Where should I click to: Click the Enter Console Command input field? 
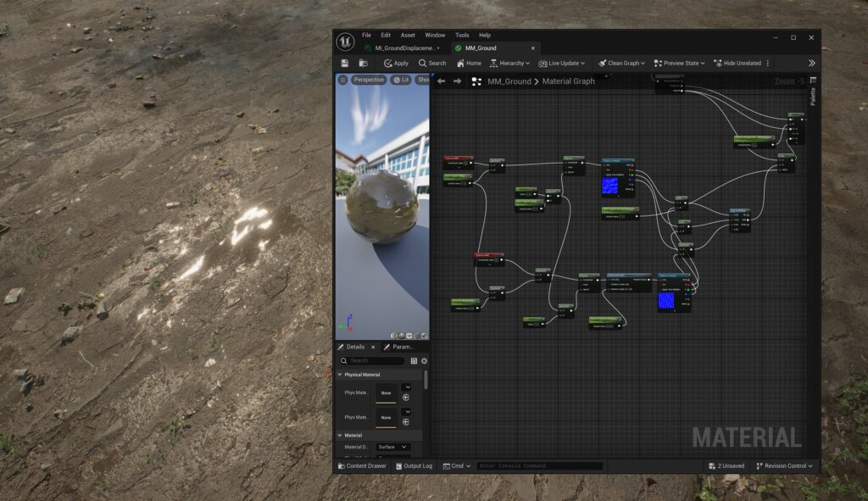click(x=539, y=465)
